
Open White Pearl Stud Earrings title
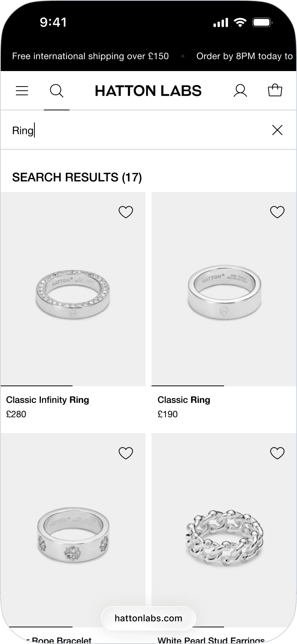click(x=211, y=640)
